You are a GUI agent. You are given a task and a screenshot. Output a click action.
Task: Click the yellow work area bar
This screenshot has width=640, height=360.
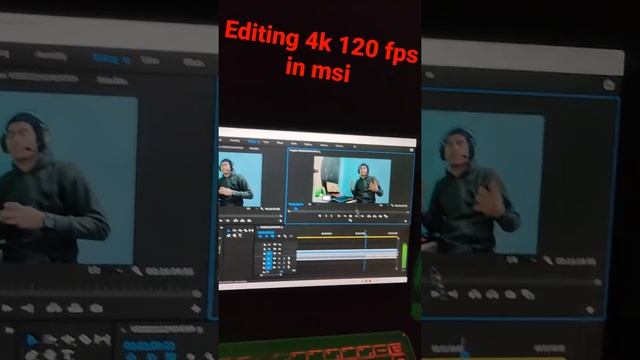(x=347, y=237)
